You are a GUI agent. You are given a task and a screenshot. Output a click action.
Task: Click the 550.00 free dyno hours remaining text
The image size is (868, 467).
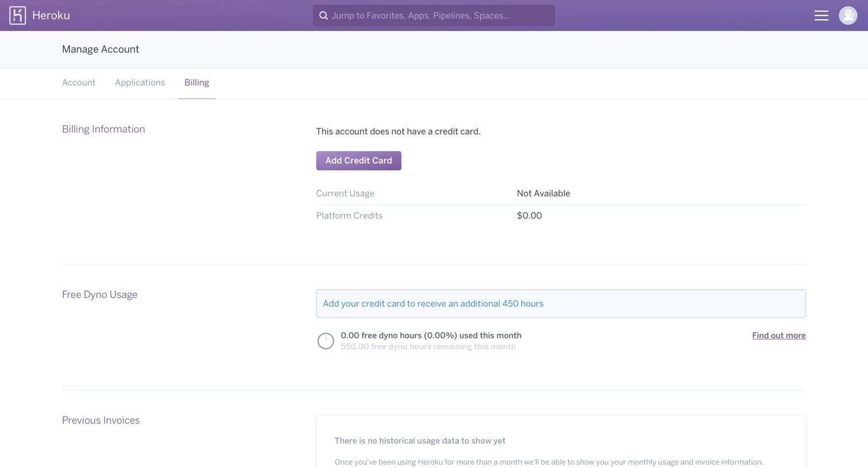(428, 347)
